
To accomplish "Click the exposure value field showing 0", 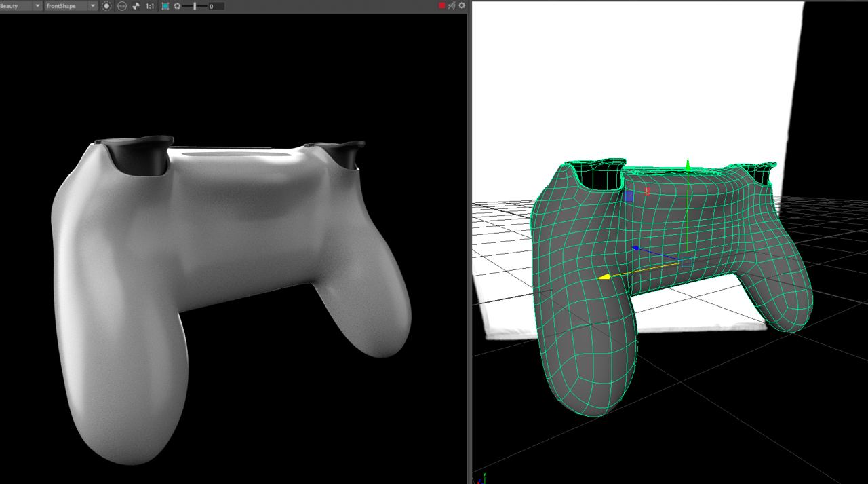I will coord(216,6).
